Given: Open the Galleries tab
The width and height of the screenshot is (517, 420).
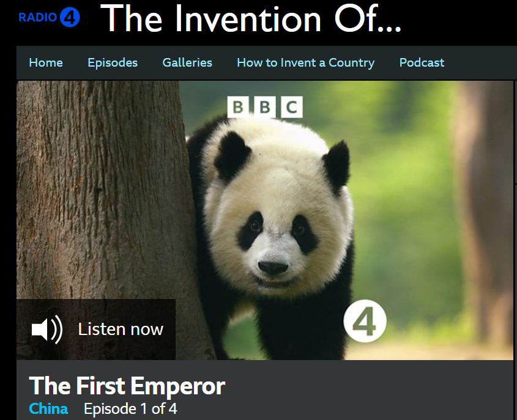Looking at the screenshot, I should coord(187,62).
